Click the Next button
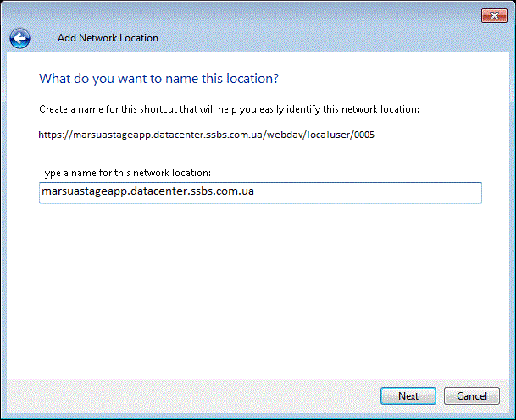Image resolution: width=516 pixels, height=420 pixels. click(408, 395)
